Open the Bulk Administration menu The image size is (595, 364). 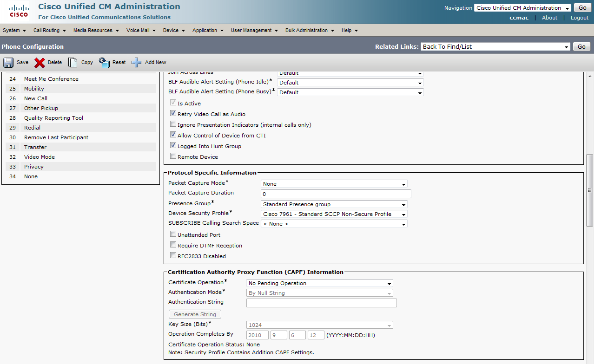310,30
